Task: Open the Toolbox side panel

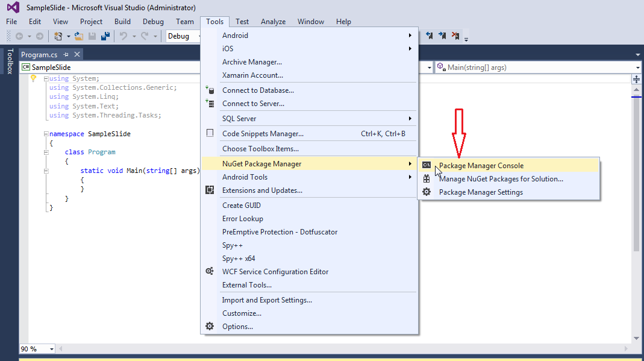Action: coord(9,61)
